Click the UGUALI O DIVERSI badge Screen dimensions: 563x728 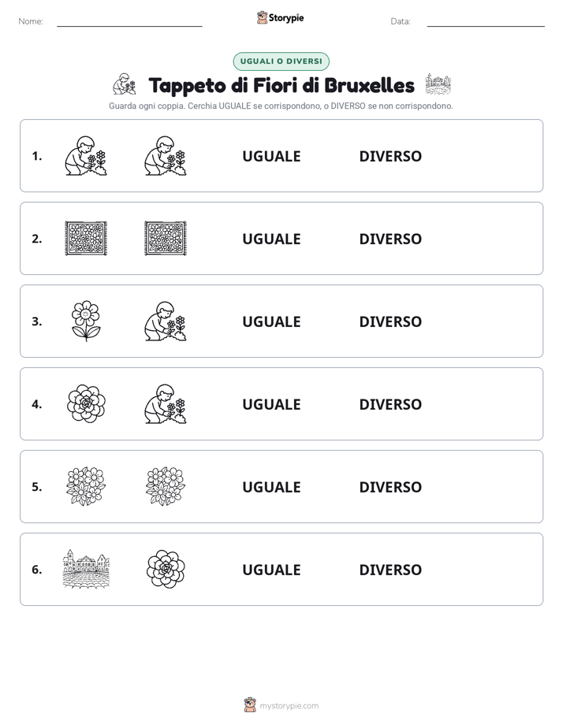[281, 61]
